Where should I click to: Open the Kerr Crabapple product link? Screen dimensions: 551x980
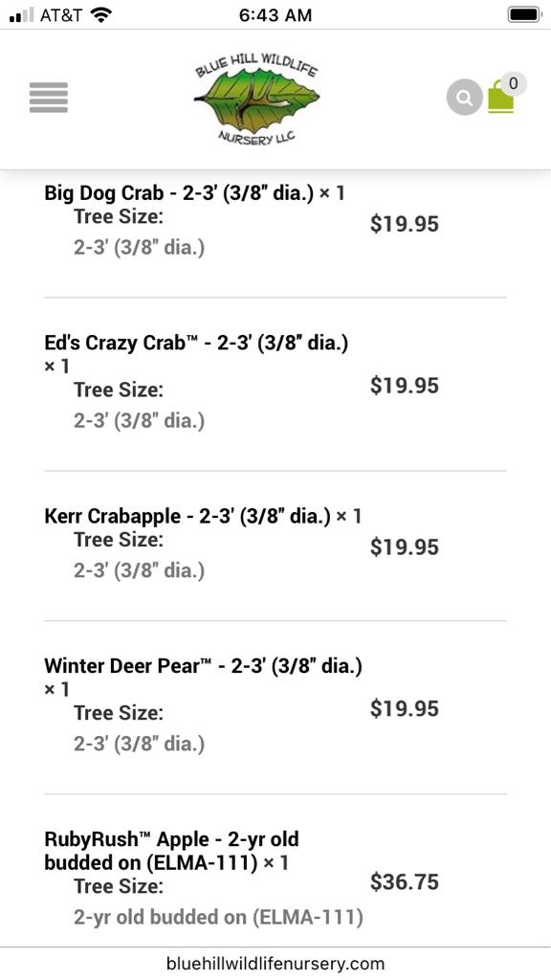[203, 516]
